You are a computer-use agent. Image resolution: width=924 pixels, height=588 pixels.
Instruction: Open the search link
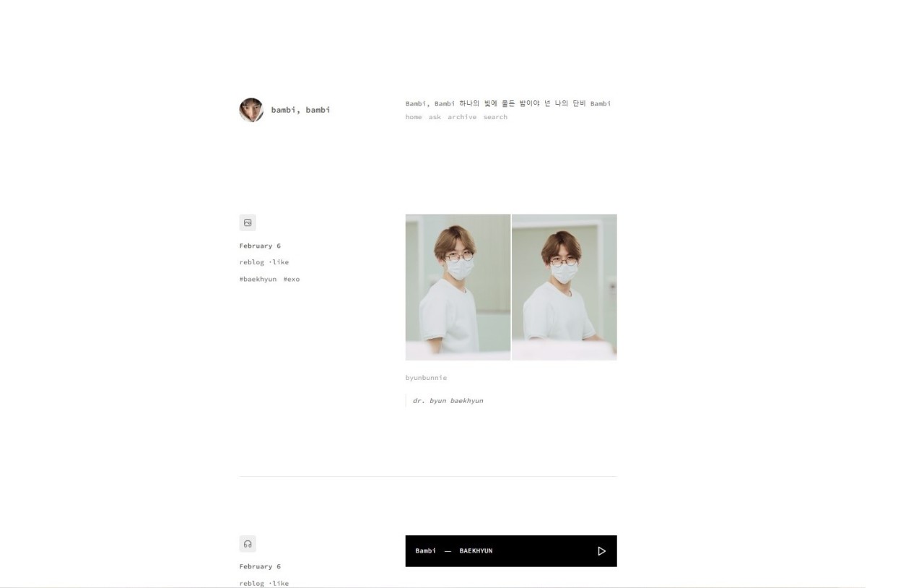click(x=495, y=117)
